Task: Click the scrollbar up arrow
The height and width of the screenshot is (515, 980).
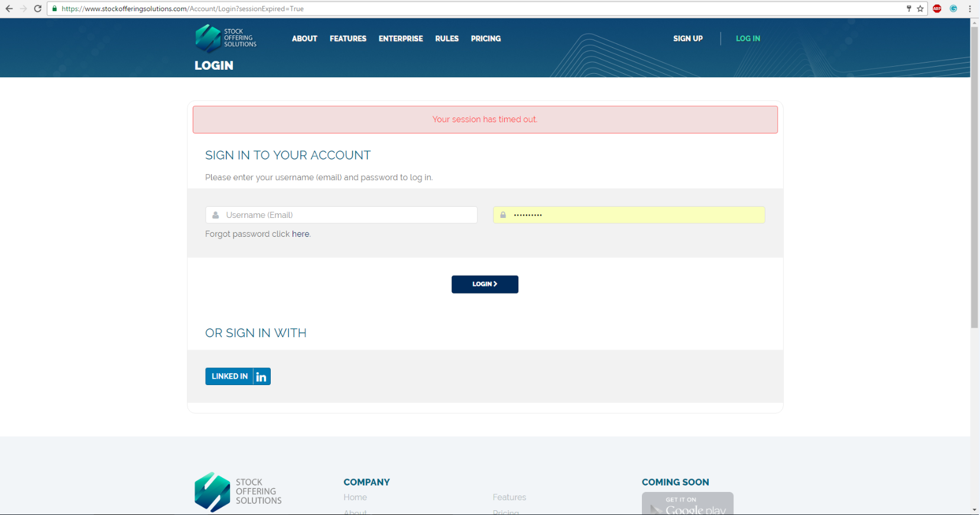Action: click(975, 22)
